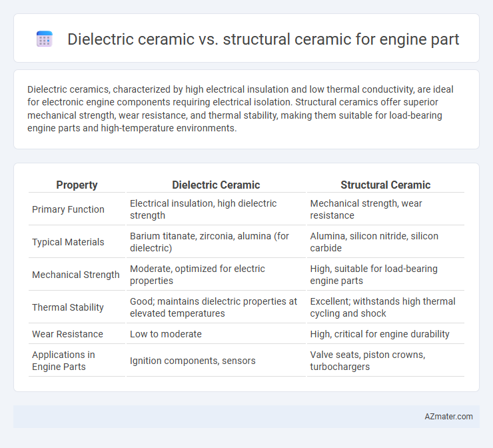The height and width of the screenshot is (448, 493).
Task: Click the cell 'Excellent; withstands high thermal cycling and shock'
Action: tap(385, 307)
